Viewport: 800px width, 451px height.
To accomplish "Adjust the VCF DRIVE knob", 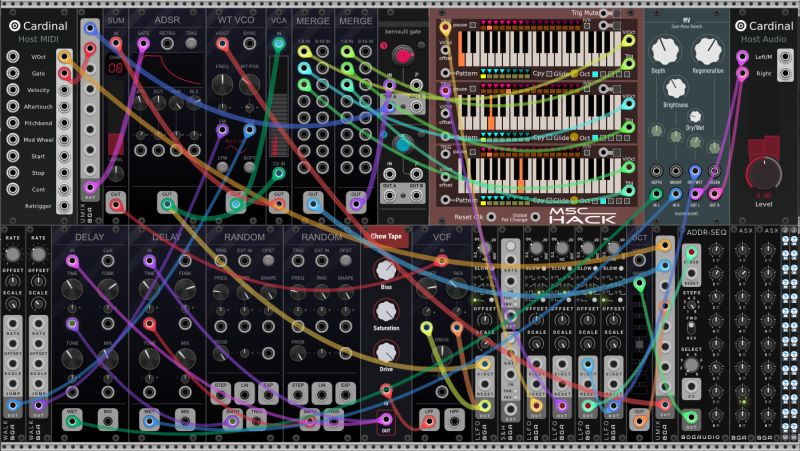I will click(x=442, y=355).
